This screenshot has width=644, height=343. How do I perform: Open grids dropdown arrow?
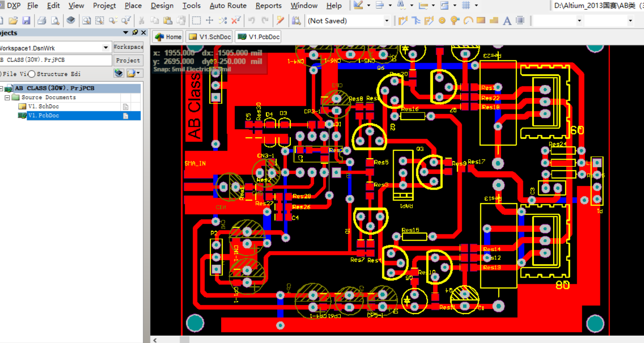pyautogui.click(x=476, y=5)
